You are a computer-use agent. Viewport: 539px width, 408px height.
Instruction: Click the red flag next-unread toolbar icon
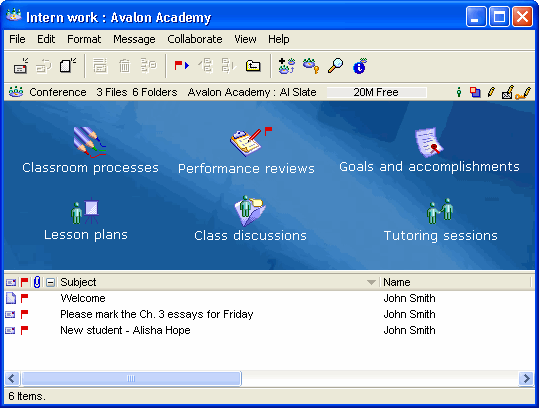click(x=182, y=65)
